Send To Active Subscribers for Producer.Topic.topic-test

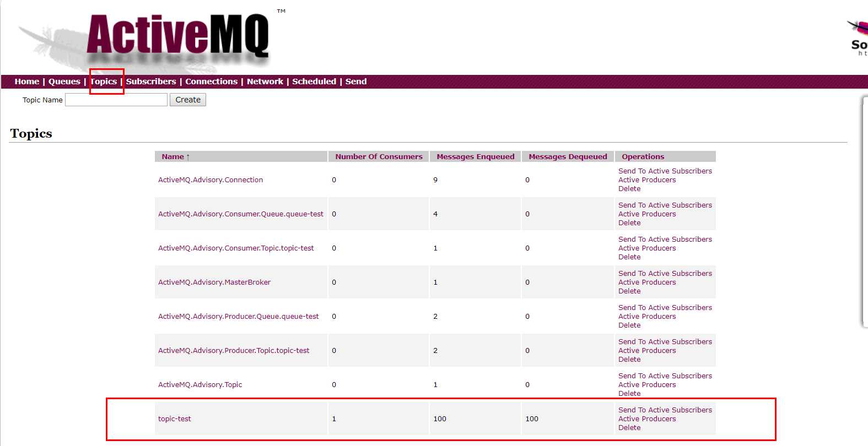pos(665,342)
